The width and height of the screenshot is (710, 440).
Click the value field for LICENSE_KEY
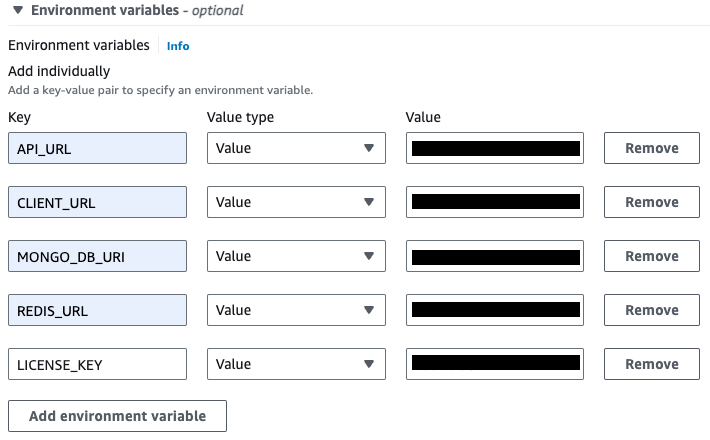pyautogui.click(x=495, y=364)
